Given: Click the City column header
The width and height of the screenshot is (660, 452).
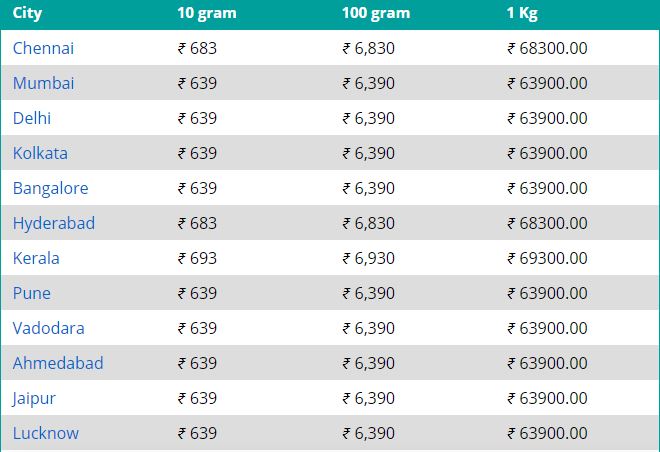Looking at the screenshot, I should click(x=27, y=13).
